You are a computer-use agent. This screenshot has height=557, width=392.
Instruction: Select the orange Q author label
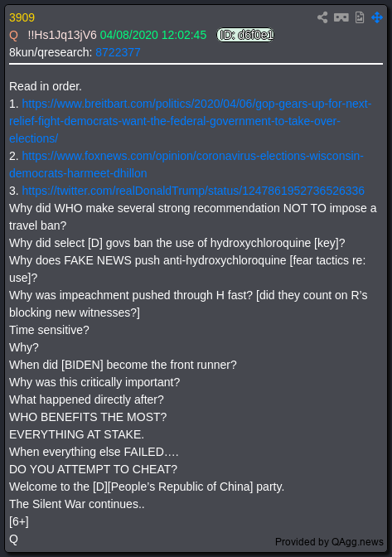point(13,35)
